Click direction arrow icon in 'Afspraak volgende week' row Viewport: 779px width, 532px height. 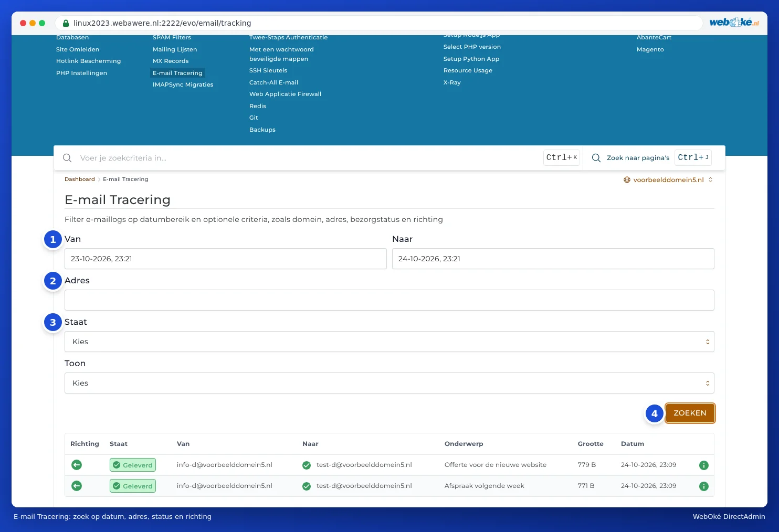[77, 486]
